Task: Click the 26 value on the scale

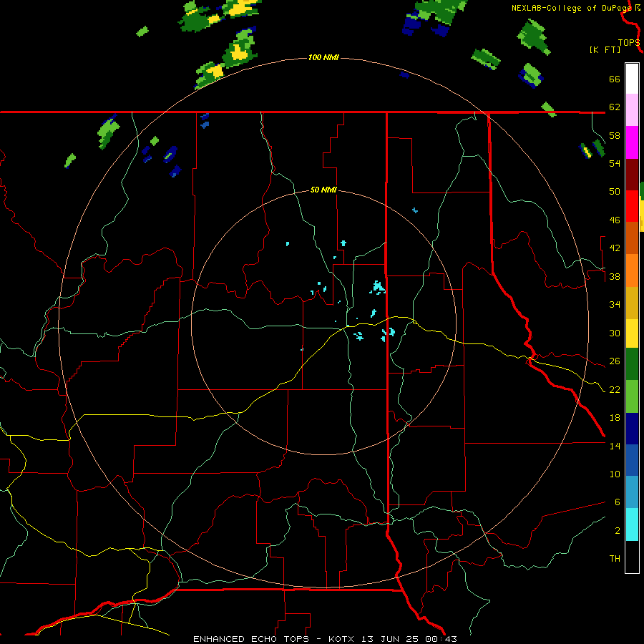Action: (x=615, y=361)
